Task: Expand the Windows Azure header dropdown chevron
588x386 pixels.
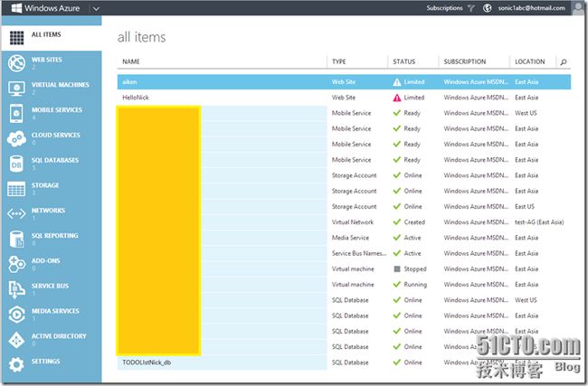Action: [96, 8]
